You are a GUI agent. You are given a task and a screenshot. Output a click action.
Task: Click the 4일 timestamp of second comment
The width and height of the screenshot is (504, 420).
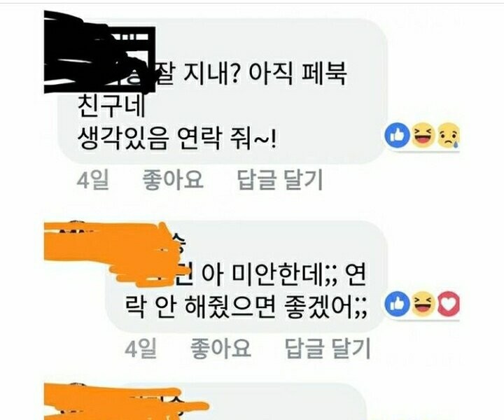pos(141,349)
